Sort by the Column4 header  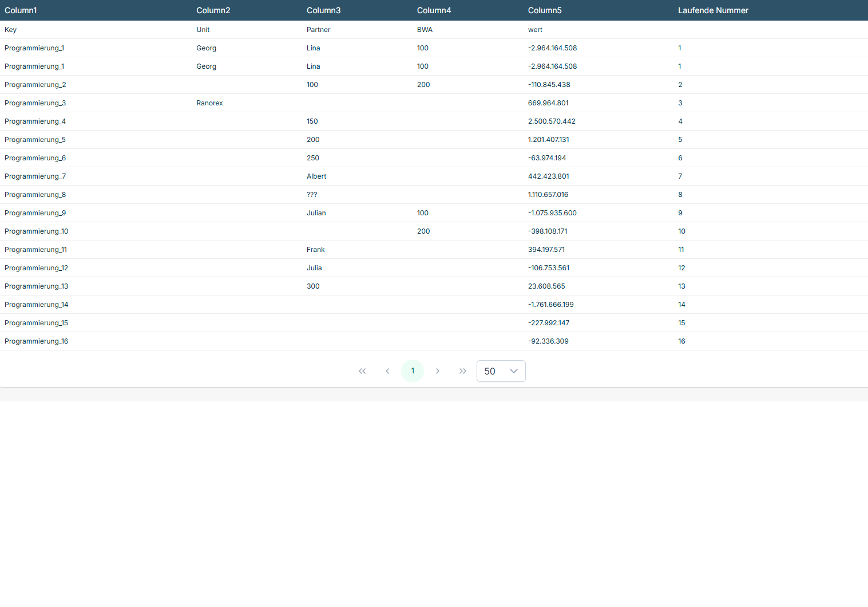434,10
